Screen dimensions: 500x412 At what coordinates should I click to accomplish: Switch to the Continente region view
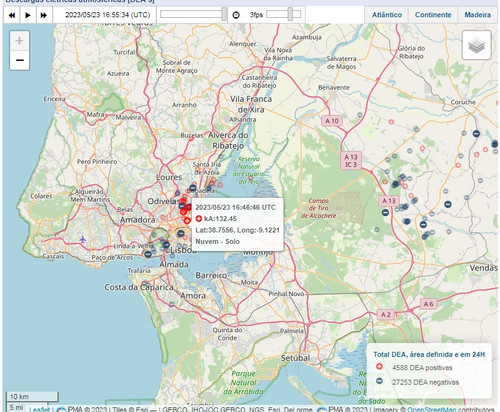click(433, 15)
